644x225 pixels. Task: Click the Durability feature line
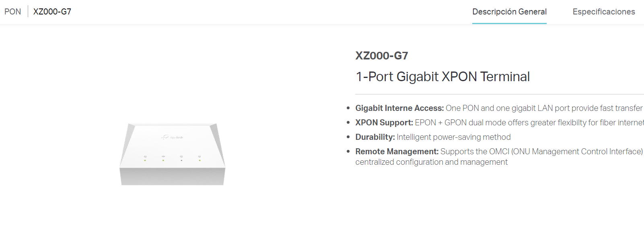433,137
